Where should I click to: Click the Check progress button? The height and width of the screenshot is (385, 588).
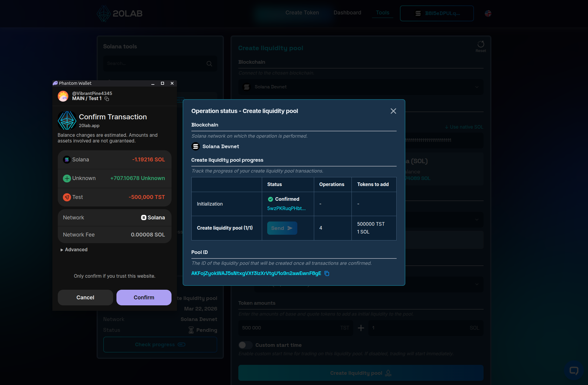click(x=160, y=345)
